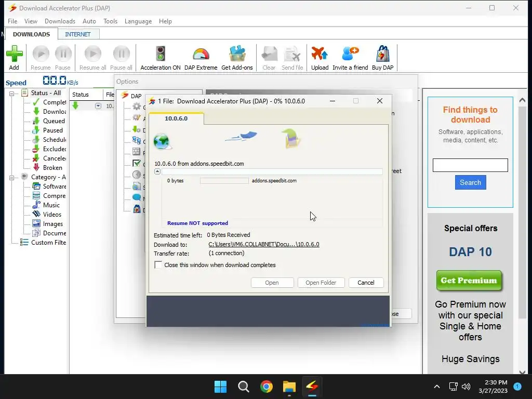Click the Get Premium button

(469, 281)
